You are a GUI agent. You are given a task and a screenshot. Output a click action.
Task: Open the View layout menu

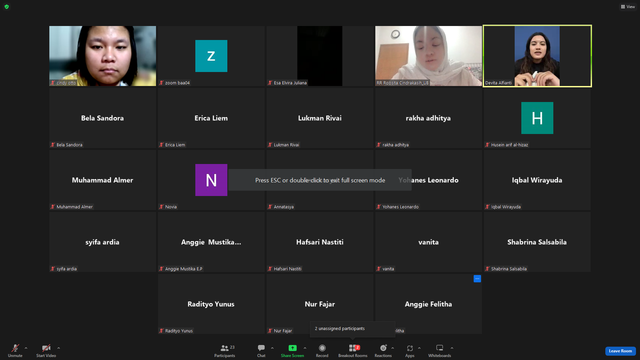[x=628, y=7]
